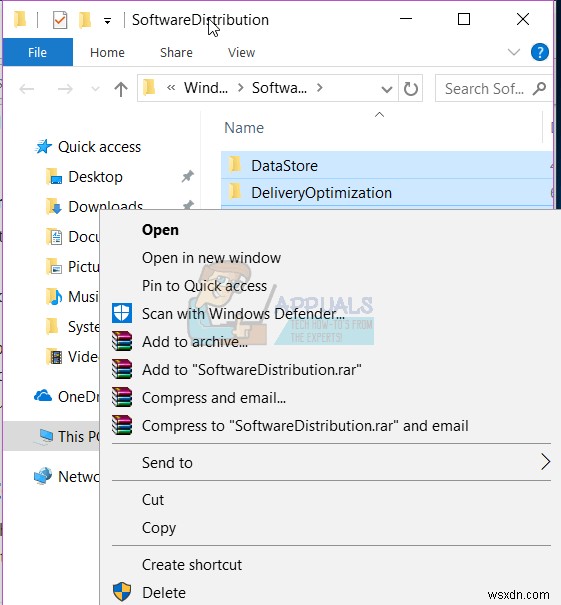The width and height of the screenshot is (561, 605).
Task: Open OneDrive in navigation pane
Action: click(x=67, y=397)
